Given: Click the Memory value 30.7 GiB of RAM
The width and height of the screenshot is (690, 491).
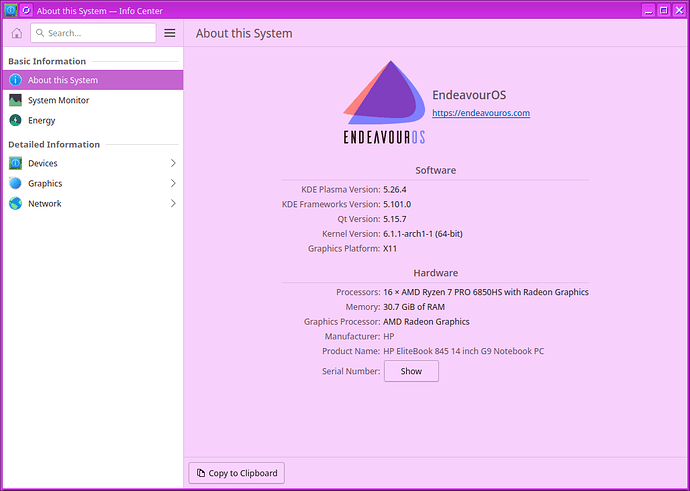Looking at the screenshot, I should pyautogui.click(x=414, y=307).
